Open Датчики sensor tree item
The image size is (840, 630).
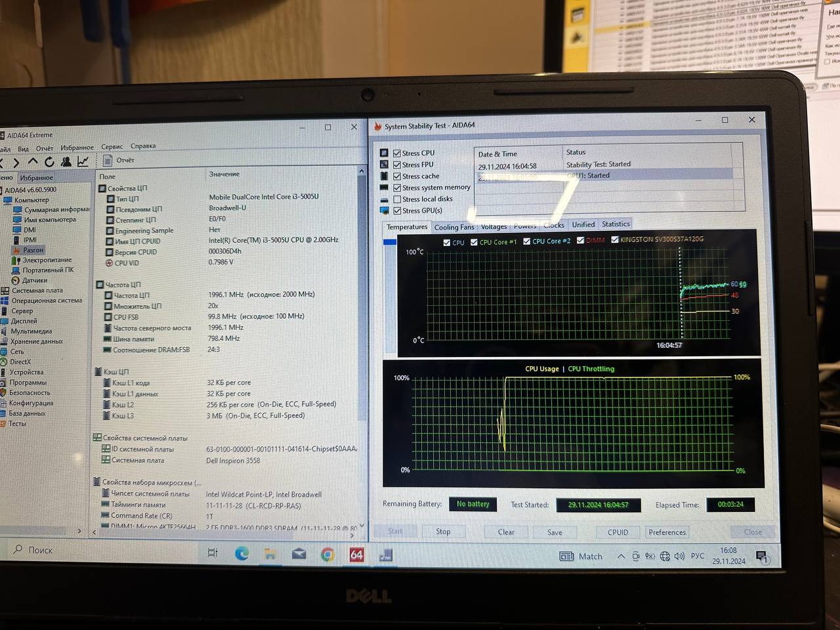[x=30, y=280]
